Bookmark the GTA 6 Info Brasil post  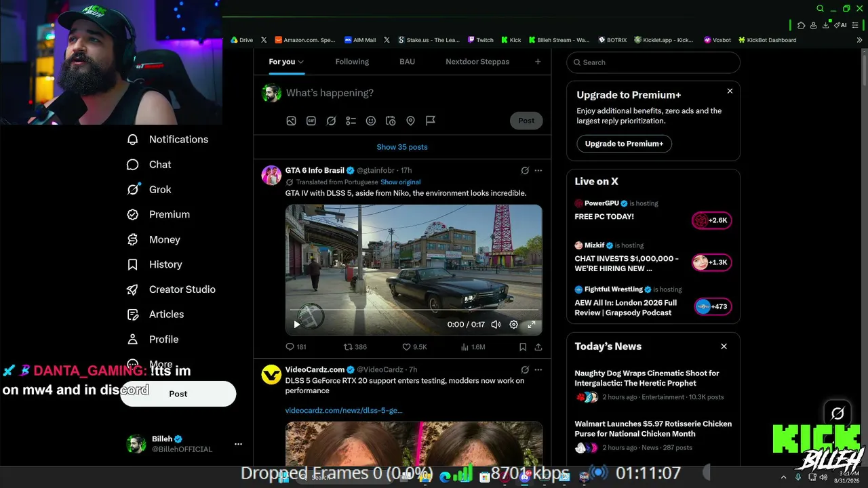click(523, 347)
